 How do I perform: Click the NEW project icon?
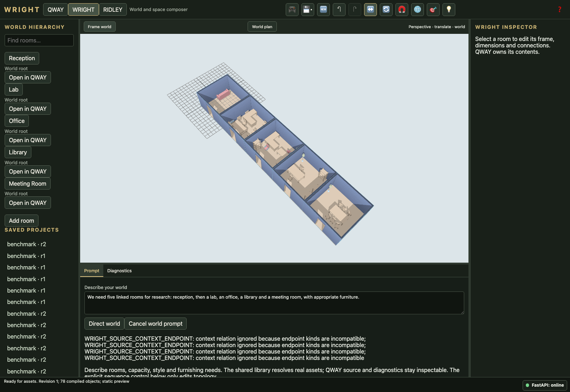[x=323, y=10]
